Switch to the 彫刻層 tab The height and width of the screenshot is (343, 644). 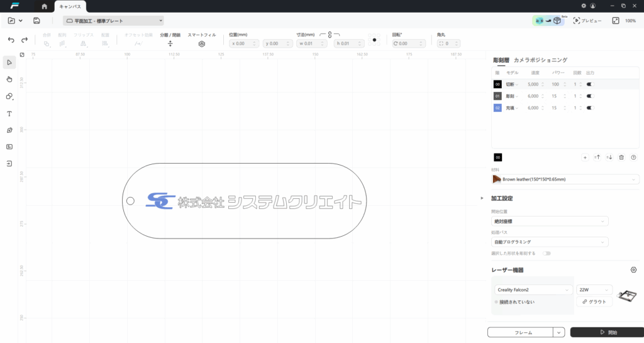pos(501,60)
